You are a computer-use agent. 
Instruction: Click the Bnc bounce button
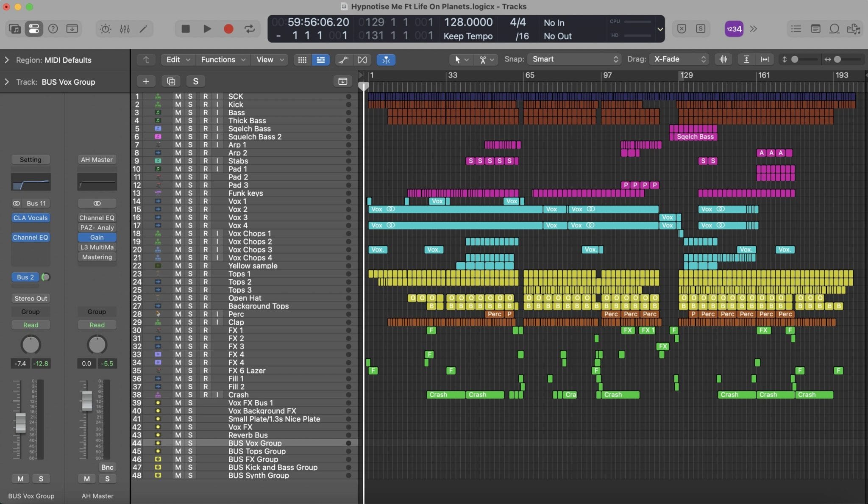(107, 467)
